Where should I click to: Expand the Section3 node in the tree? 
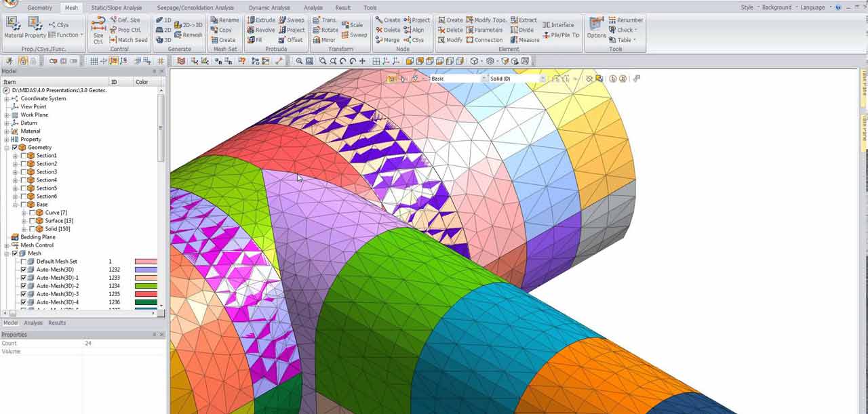point(16,171)
